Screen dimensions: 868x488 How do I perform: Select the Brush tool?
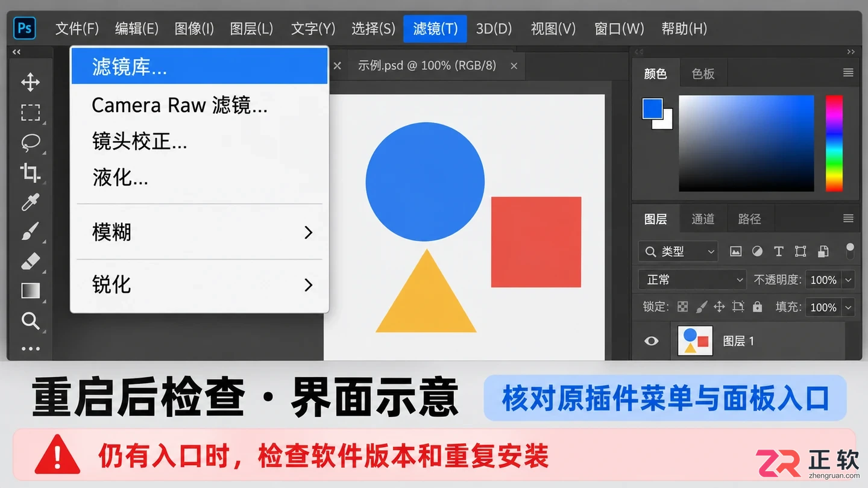pyautogui.click(x=30, y=231)
